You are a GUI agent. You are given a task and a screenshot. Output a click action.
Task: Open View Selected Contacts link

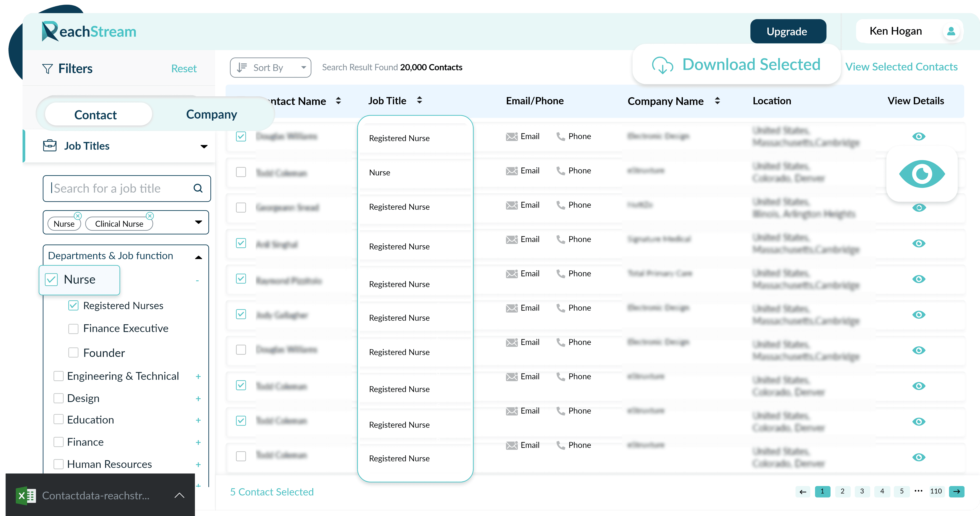901,67
